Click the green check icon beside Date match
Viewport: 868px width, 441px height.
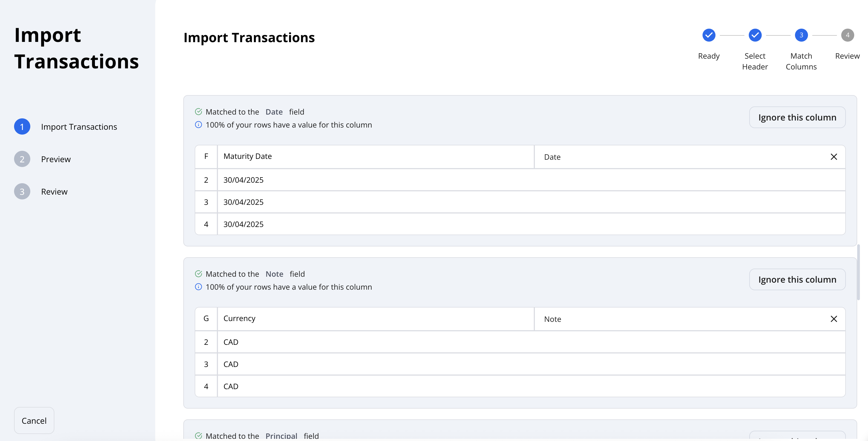(198, 111)
